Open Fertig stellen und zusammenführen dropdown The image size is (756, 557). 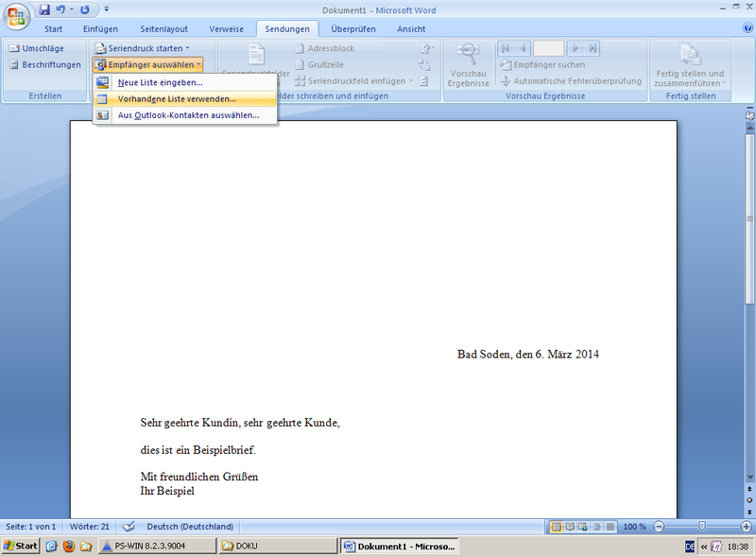point(690,65)
